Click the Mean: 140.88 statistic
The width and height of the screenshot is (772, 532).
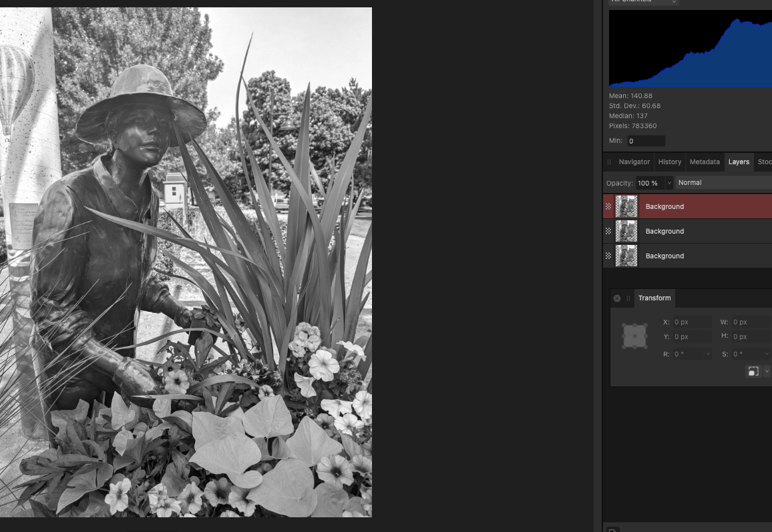pos(630,96)
